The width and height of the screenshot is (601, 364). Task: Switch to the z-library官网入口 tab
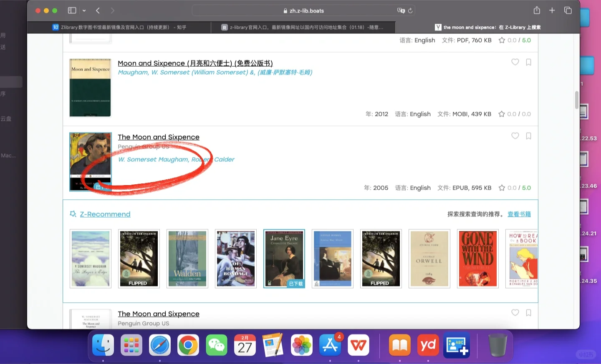tap(303, 27)
